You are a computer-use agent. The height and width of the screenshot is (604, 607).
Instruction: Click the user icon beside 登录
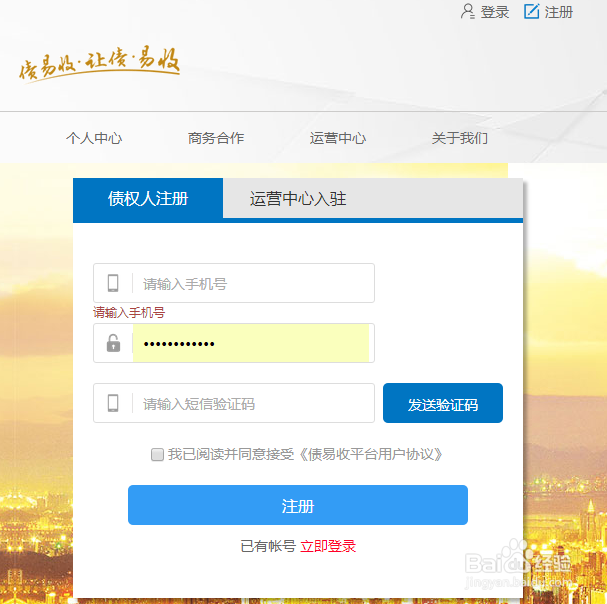click(468, 12)
